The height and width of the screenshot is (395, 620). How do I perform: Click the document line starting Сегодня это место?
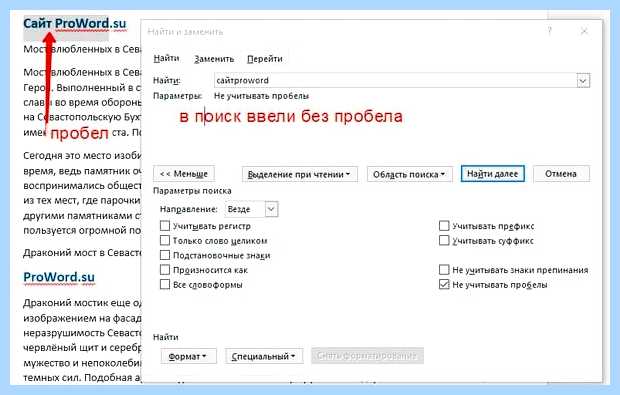point(82,155)
